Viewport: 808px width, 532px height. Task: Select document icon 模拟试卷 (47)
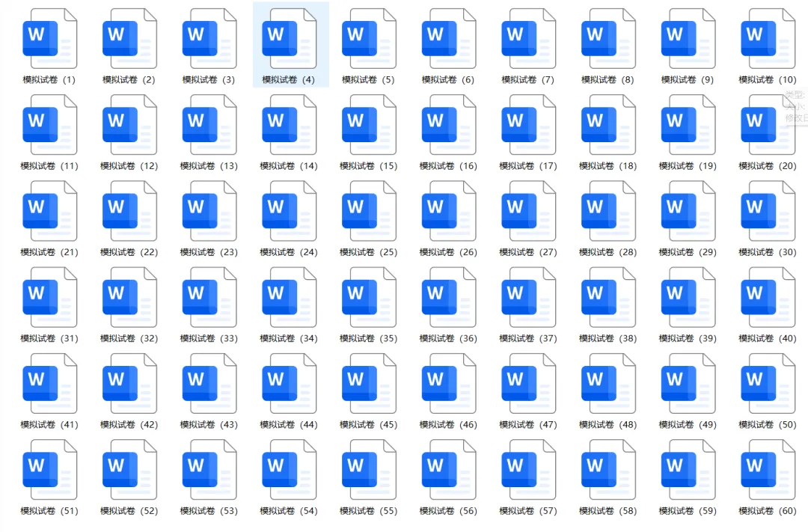coord(529,384)
